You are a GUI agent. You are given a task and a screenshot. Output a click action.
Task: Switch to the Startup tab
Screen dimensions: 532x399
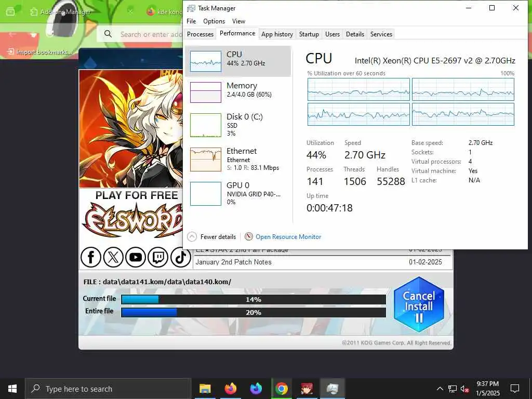tap(309, 34)
